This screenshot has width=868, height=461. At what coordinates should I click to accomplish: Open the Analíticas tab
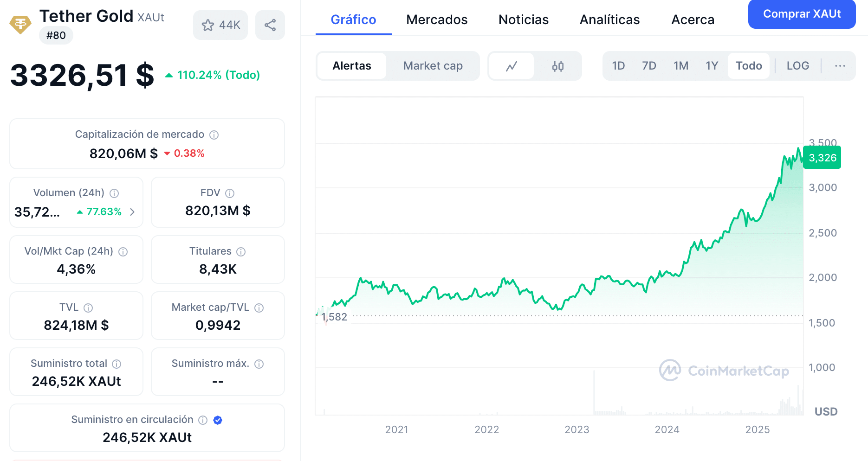tap(610, 19)
